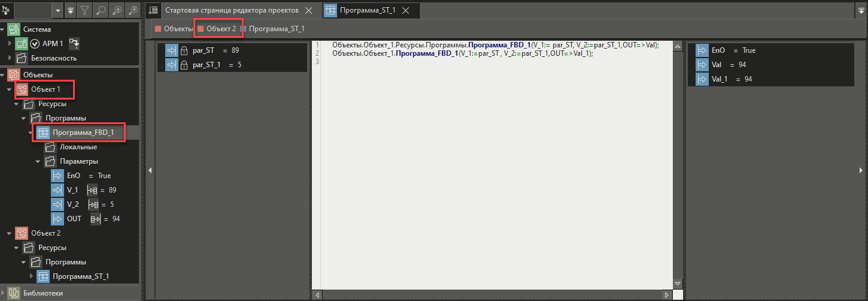Click the tree structure icon at top-left
868x301 pixels.
coord(6,10)
